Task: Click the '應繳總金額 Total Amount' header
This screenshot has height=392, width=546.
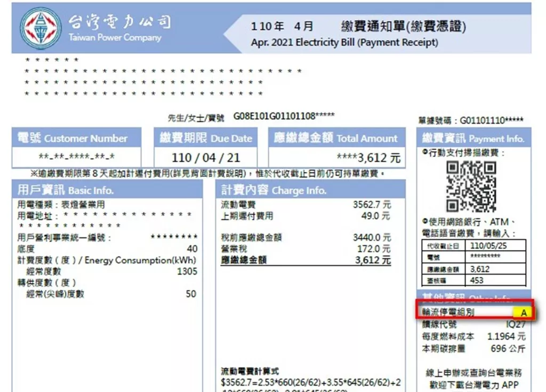Action: tap(337, 138)
